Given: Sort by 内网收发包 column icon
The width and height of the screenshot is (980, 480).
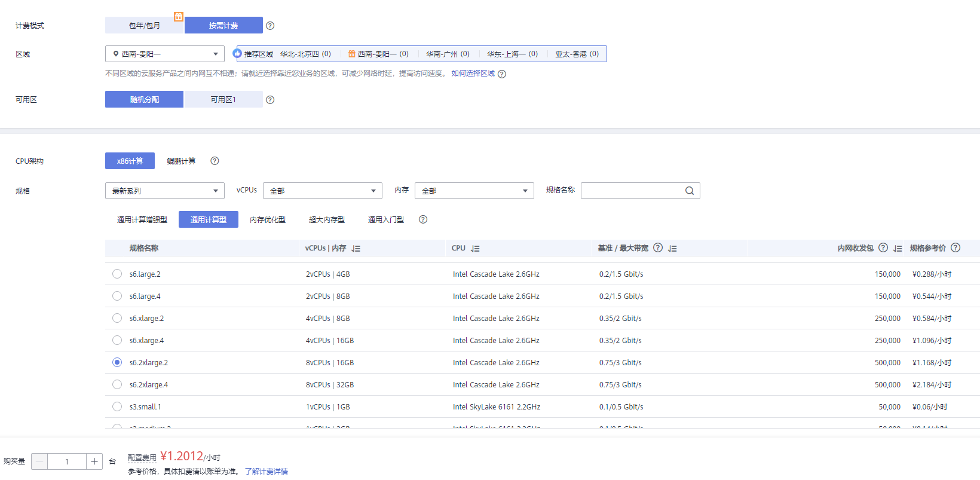Looking at the screenshot, I should click(898, 249).
